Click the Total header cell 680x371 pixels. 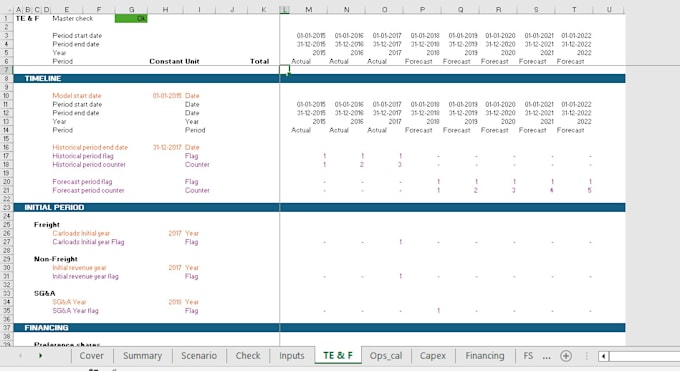(259, 61)
